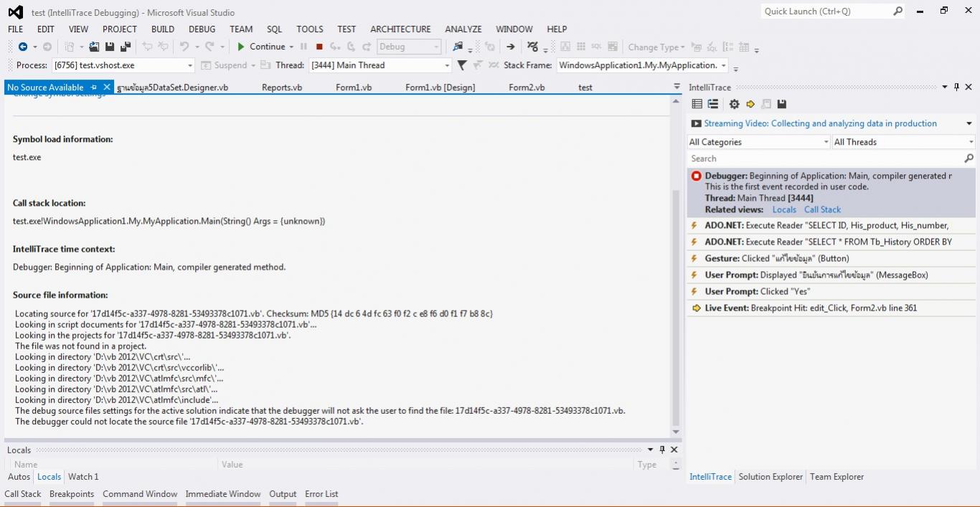Toggle auto-hide pin on IntelliTrace panel

coord(956,87)
